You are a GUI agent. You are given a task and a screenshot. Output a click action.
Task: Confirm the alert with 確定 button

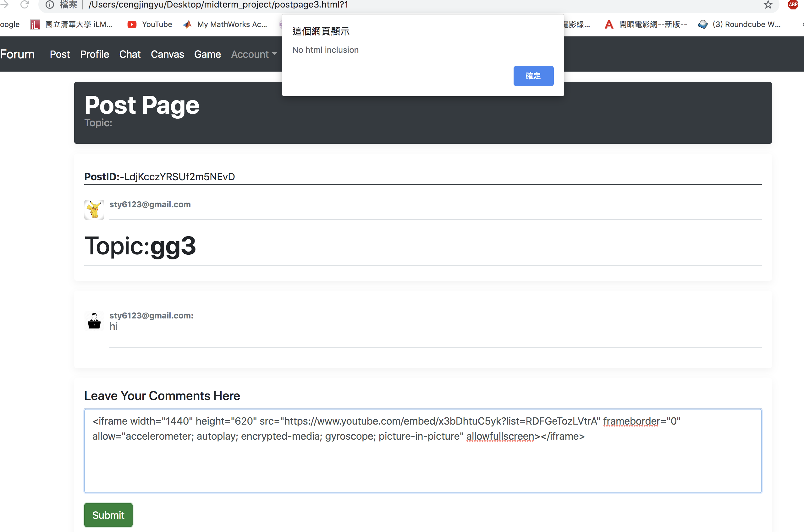[533, 76]
